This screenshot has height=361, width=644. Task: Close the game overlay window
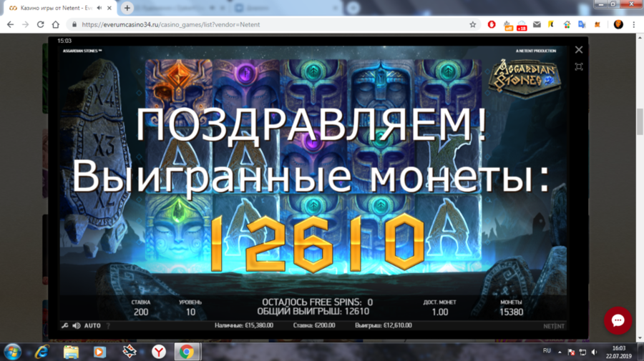click(x=579, y=50)
